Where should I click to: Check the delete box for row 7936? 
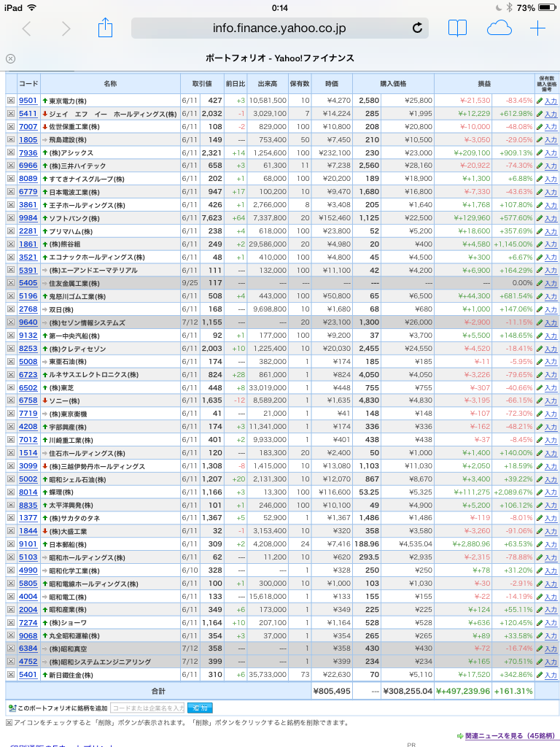[10, 153]
